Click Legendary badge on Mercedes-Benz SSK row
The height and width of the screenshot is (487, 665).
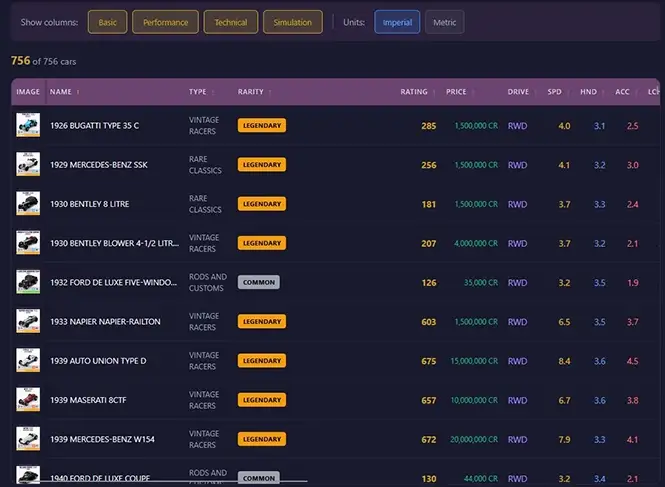(x=262, y=165)
